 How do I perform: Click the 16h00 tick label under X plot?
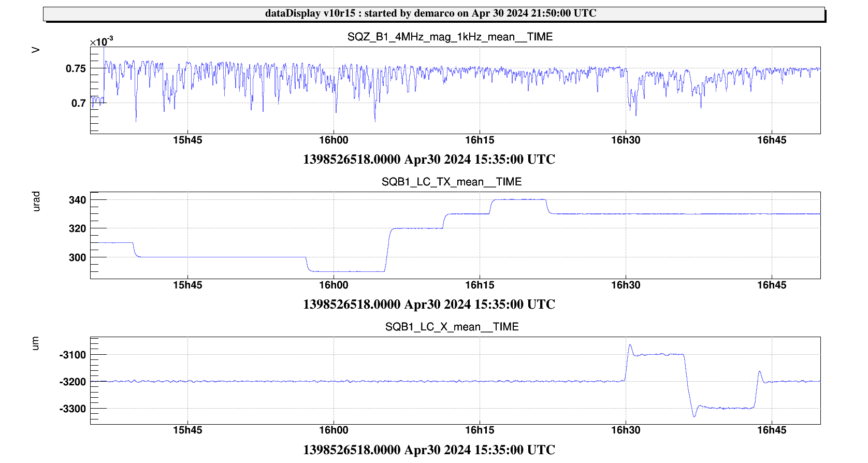click(x=334, y=430)
